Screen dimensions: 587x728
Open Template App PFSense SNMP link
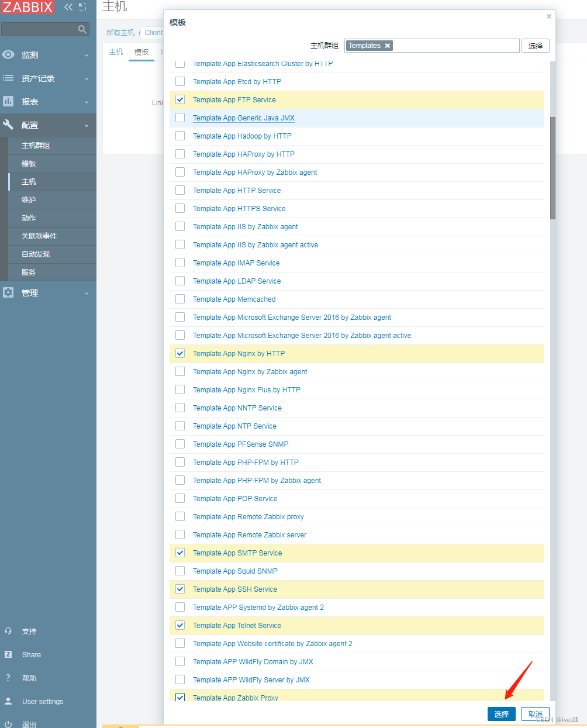pyautogui.click(x=241, y=444)
